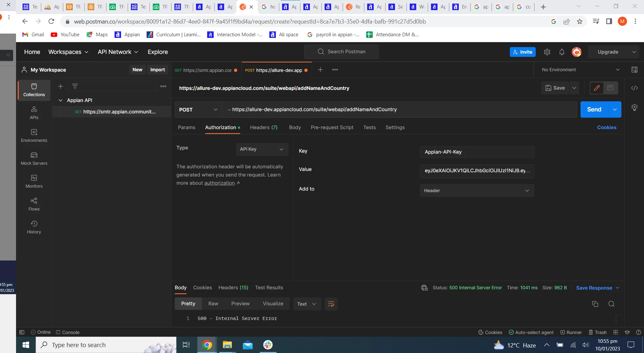Viewport: 644px width, 353px height.
Task: Toggle sidebar visibility in status bar
Action: pyautogui.click(x=22, y=332)
